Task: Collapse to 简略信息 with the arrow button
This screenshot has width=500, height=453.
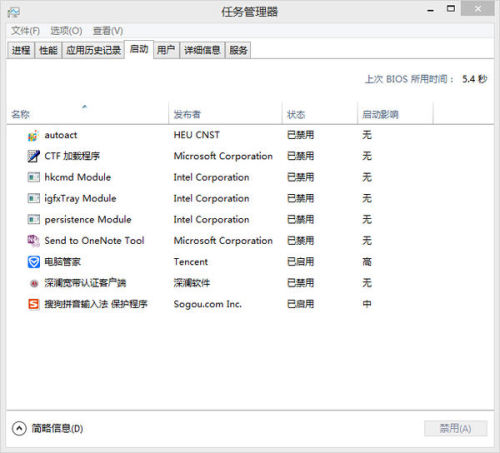Action: 19,429
